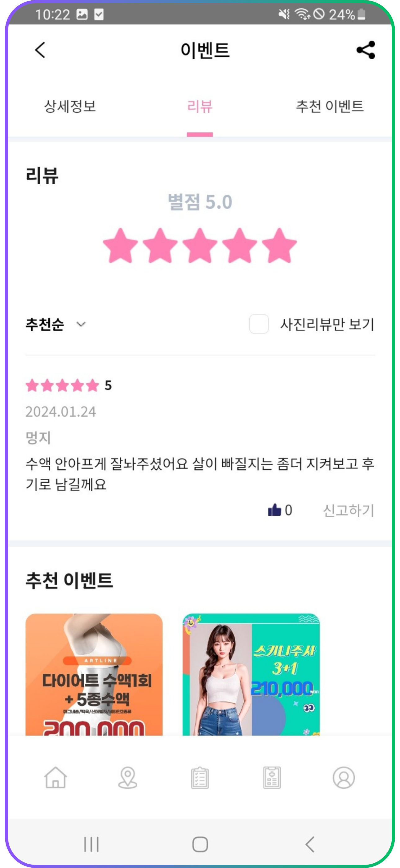400x868 pixels.
Task: Open the 스키니주사 3+1 event thumbnail
Action: pyautogui.click(x=251, y=674)
